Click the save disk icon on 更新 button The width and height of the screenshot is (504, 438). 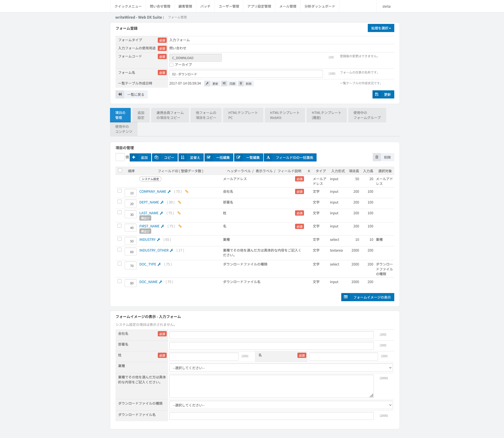tap(377, 95)
